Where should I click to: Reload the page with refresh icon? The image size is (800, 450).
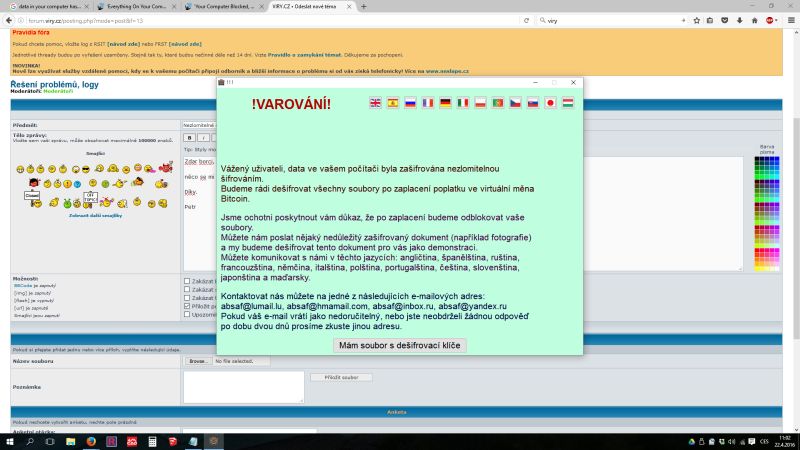[x=526, y=20]
